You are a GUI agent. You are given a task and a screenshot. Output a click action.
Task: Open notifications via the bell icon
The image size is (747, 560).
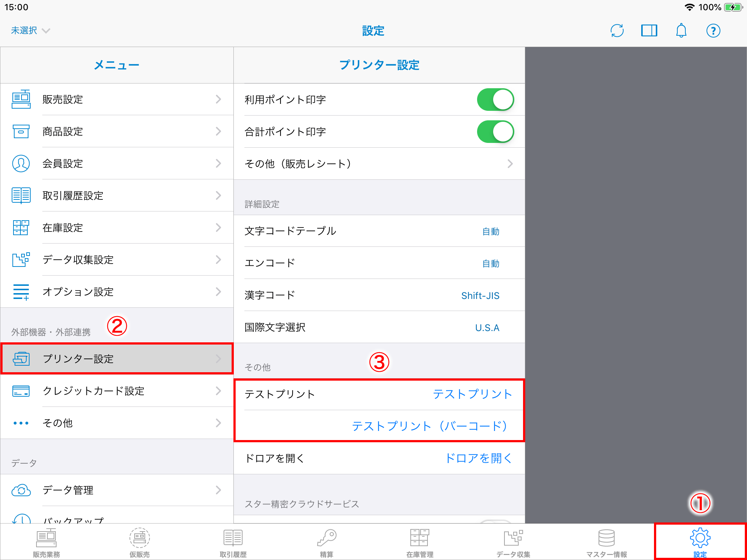[681, 31]
